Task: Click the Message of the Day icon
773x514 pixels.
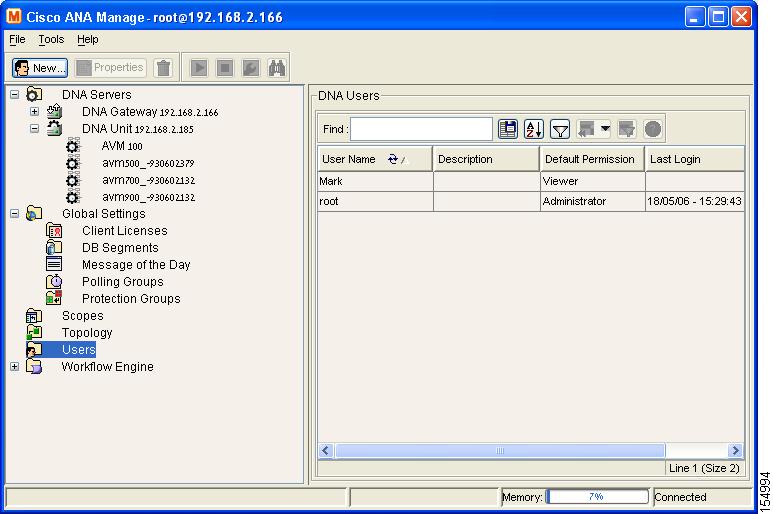Action: click(x=54, y=264)
